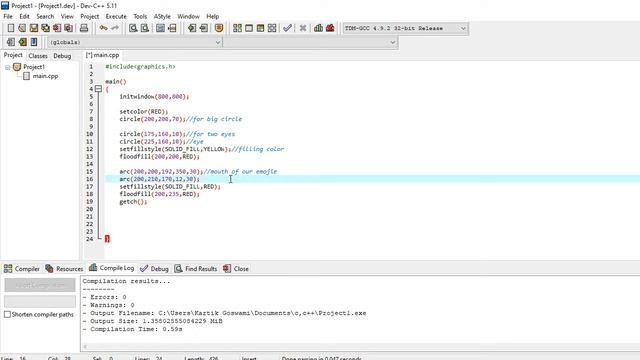Click the green Indent arrow icon
The height and width of the screenshot is (360, 640).
191,28
